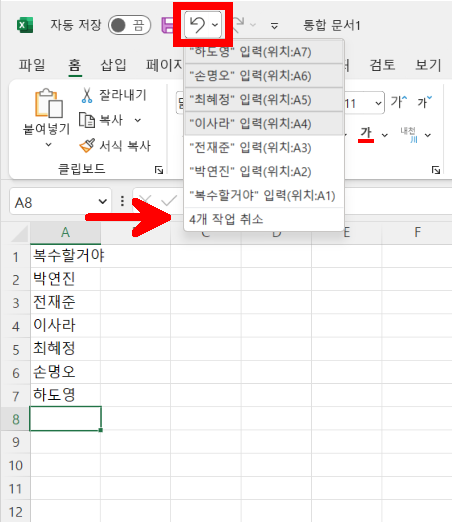Open the Undo history dropdown arrow

(x=215, y=25)
